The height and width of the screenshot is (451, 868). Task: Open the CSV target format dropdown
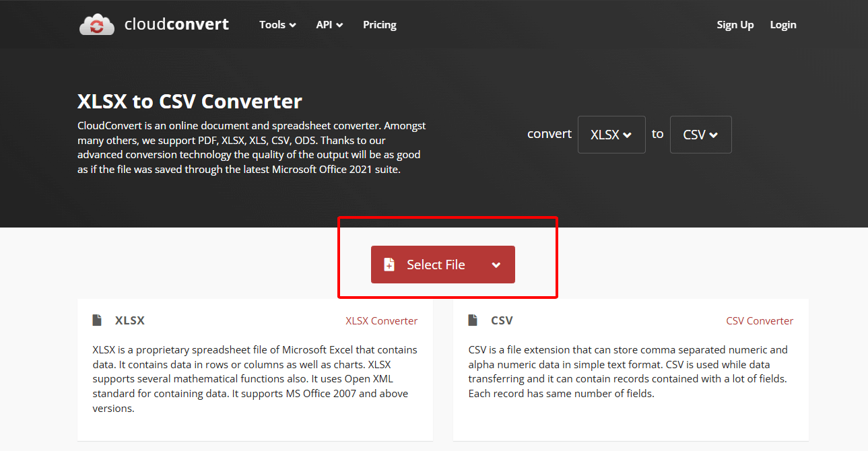tap(700, 135)
